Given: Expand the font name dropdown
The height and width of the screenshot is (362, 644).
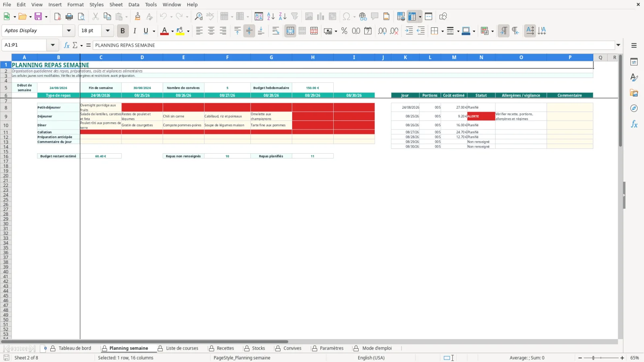Looking at the screenshot, I should 69,31.
